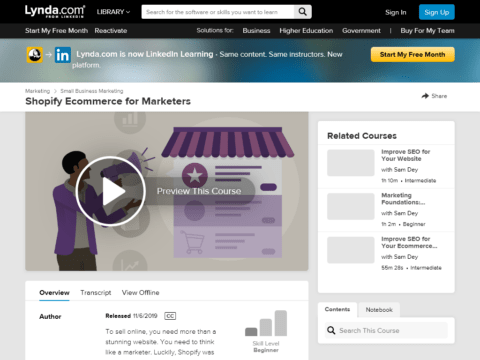Click the 'Related Courses' heading
This screenshot has width=480, height=360.
(x=362, y=136)
